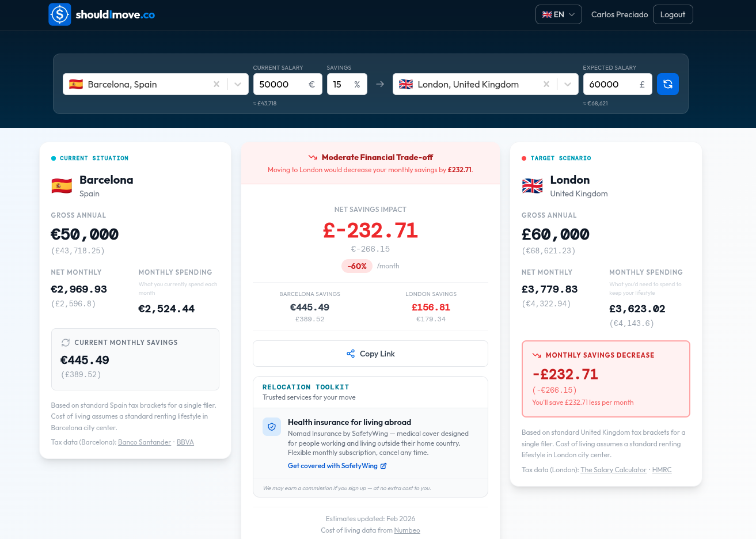This screenshot has height=539, width=756.
Task: Click Barcelona net monthly €2,969.93
Action: coord(79,289)
